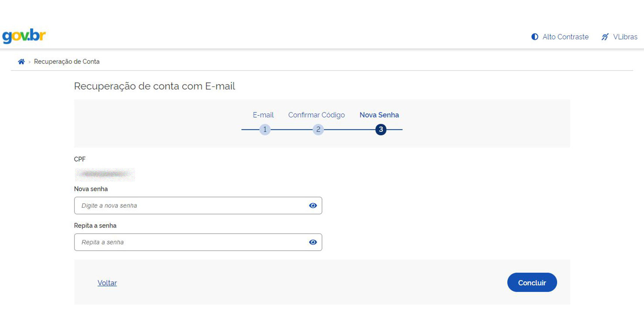Select step 3 circle in progress bar
This screenshot has height=321, width=644.
pos(381,129)
